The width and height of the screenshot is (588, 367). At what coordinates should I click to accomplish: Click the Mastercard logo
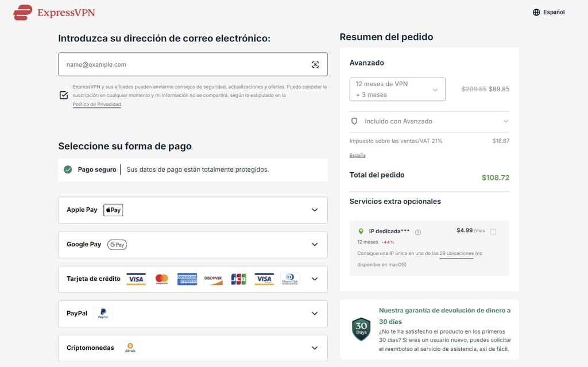[161, 279]
